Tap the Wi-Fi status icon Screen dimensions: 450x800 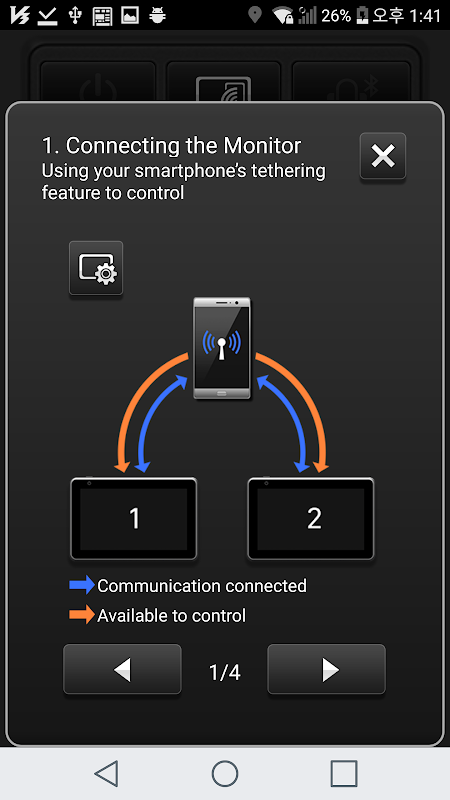point(282,15)
